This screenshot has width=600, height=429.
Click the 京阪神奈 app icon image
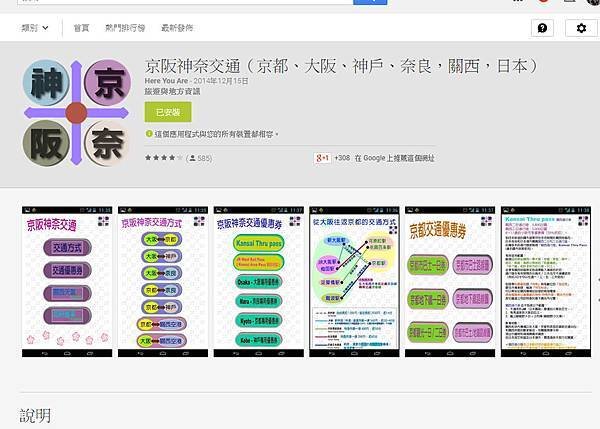(x=77, y=113)
